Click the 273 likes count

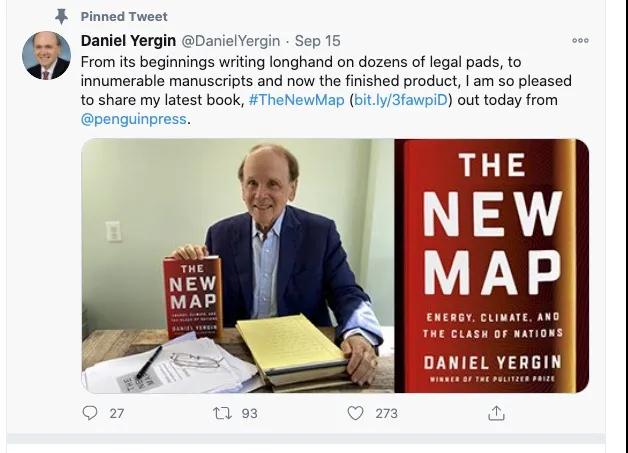(x=386, y=413)
